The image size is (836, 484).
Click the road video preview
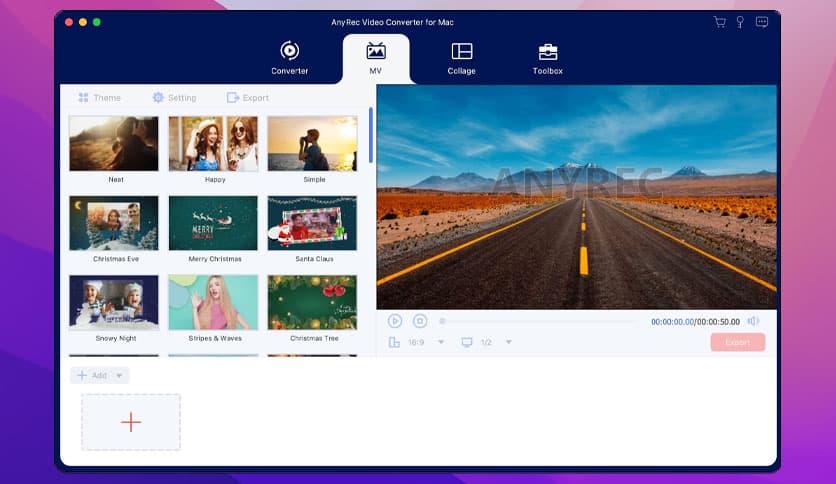click(576, 197)
